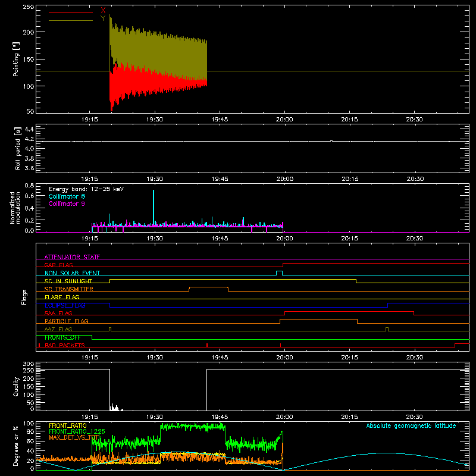
Task: Click the 'NON_SOLAR_EVENT' flag label
Action: pos(72,273)
